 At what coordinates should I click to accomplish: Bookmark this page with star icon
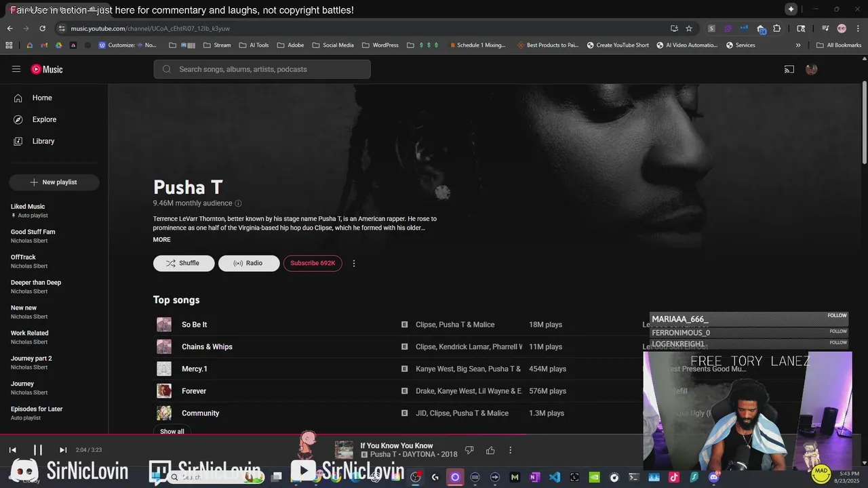click(x=689, y=28)
